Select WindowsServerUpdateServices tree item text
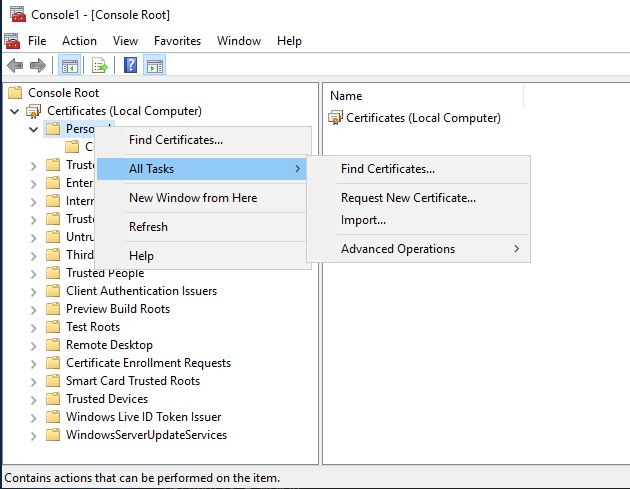 click(146, 435)
